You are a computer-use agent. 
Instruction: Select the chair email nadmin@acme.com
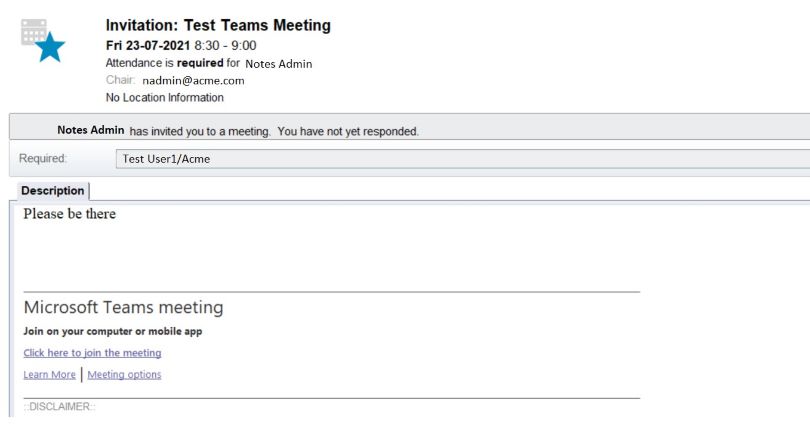(x=193, y=81)
